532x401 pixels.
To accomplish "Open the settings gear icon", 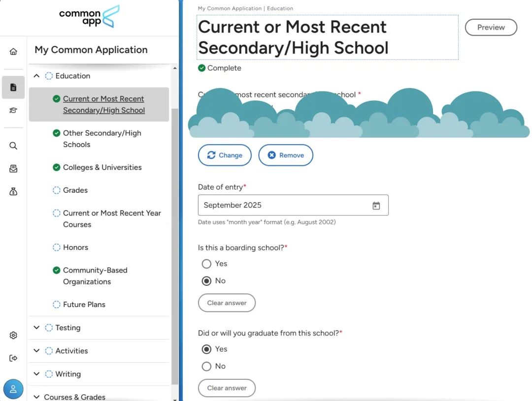I will point(13,335).
